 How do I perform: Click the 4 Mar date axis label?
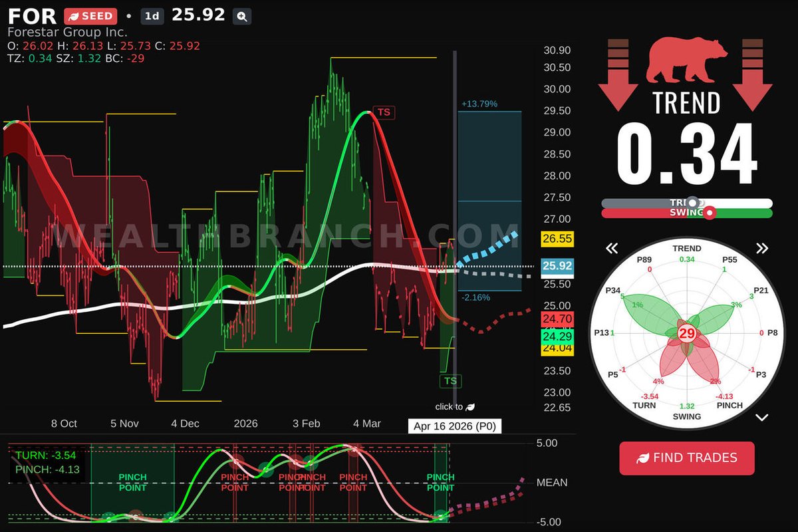click(x=367, y=424)
